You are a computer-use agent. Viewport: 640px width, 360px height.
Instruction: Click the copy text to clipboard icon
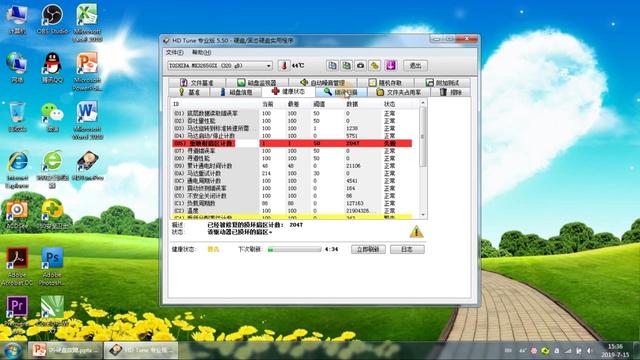[x=332, y=65]
